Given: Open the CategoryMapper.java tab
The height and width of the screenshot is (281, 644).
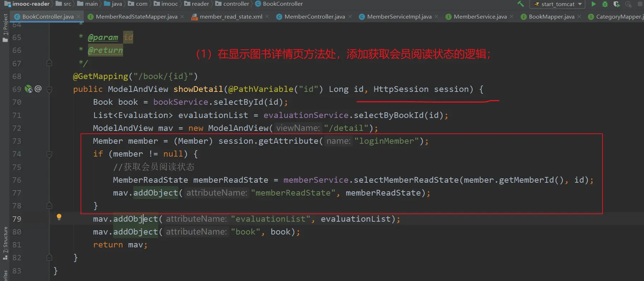Looking at the screenshot, I should tap(616, 16).
